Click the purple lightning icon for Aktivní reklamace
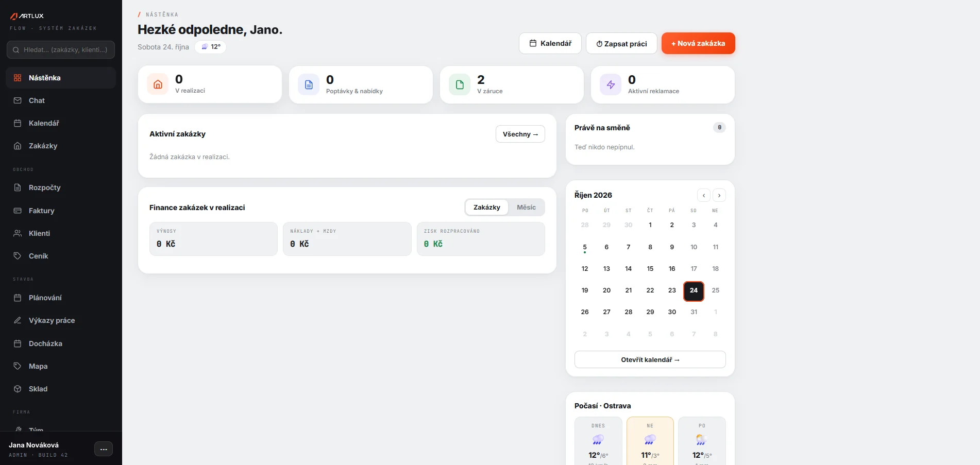Screen dimensions: 980x465 click(x=611, y=85)
